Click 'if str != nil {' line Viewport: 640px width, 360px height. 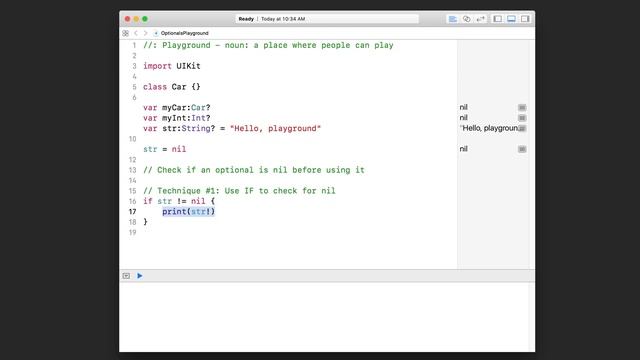click(179, 201)
